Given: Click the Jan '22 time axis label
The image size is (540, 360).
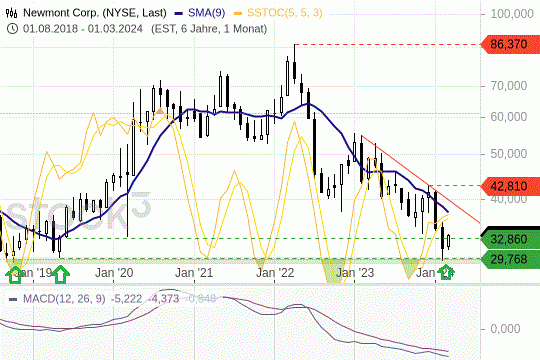Looking at the screenshot, I should (x=275, y=273).
